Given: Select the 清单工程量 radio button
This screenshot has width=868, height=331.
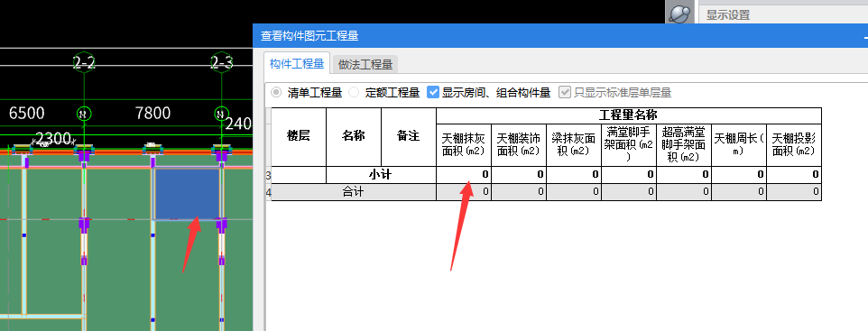Looking at the screenshot, I should click(276, 92).
